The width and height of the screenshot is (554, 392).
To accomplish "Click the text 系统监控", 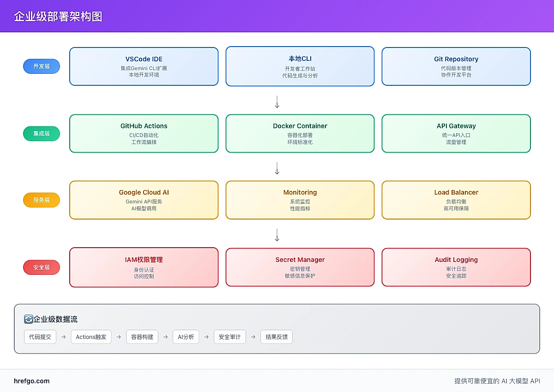I will (300, 202).
